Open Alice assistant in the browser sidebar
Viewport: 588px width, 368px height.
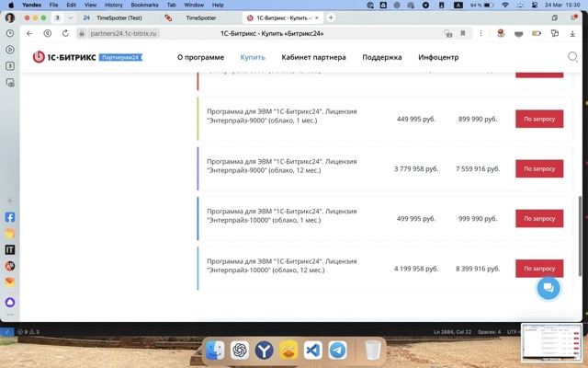point(10,302)
